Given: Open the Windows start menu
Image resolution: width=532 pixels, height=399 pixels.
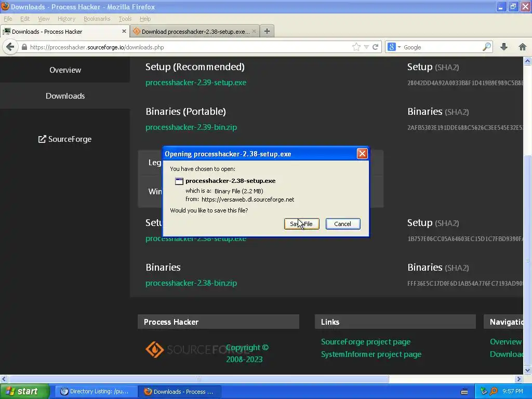Looking at the screenshot, I should tap(25, 391).
